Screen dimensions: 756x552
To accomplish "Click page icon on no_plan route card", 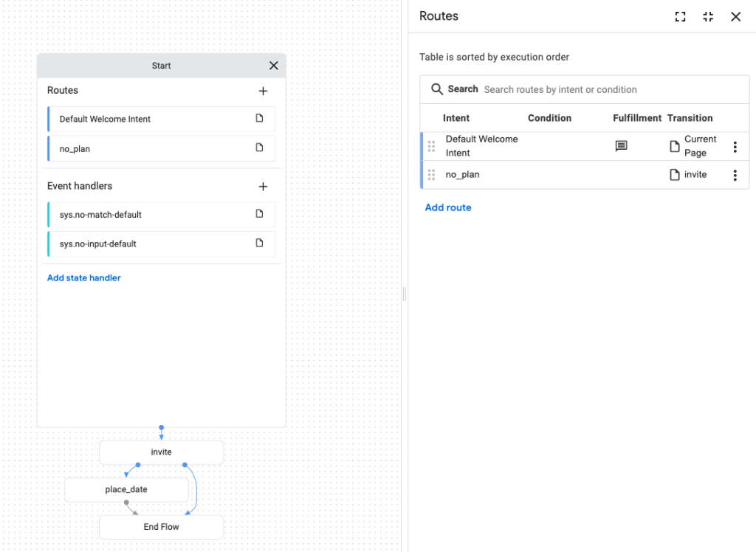I will (259, 148).
